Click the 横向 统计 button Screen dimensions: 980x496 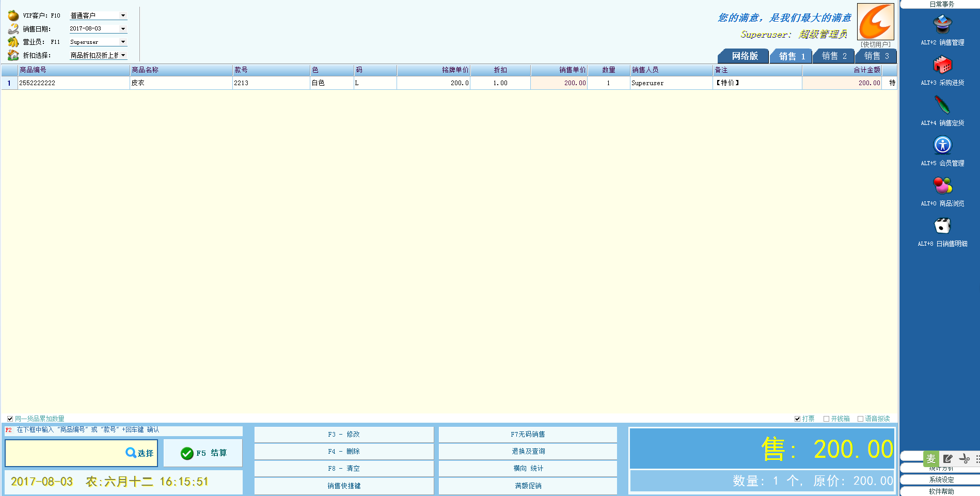tap(528, 469)
